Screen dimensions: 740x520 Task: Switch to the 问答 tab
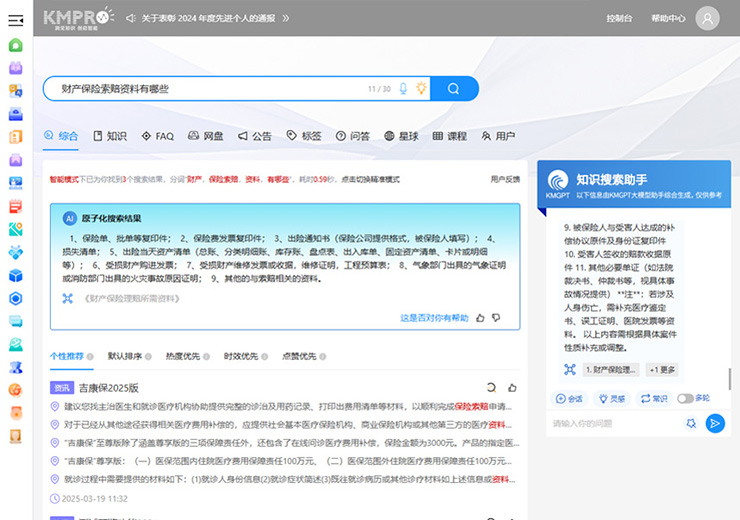353,136
